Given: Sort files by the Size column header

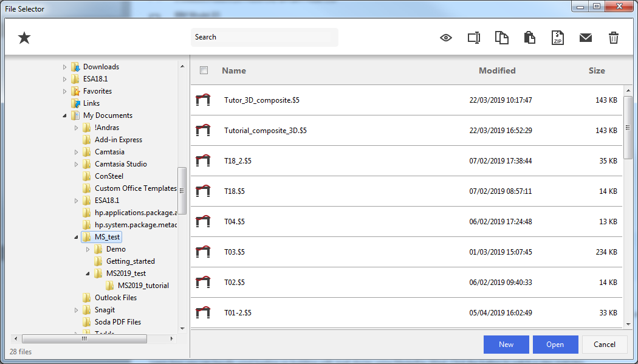Looking at the screenshot, I should point(596,70).
